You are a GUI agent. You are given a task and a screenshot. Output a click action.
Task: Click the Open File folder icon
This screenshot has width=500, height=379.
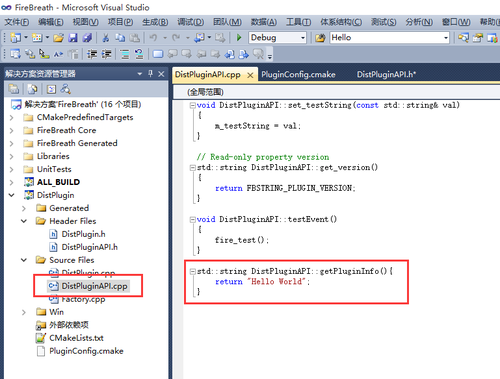point(58,38)
